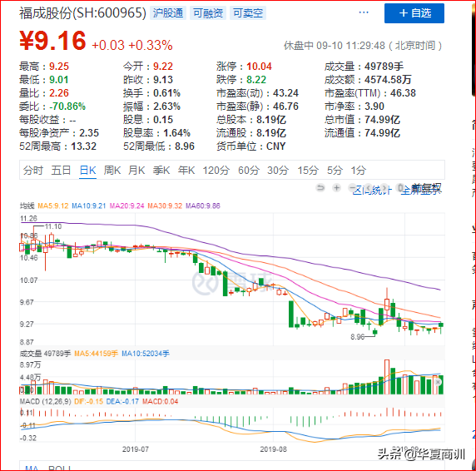Open the 60分 interval tab
476x471 pixels.
[x=248, y=171]
